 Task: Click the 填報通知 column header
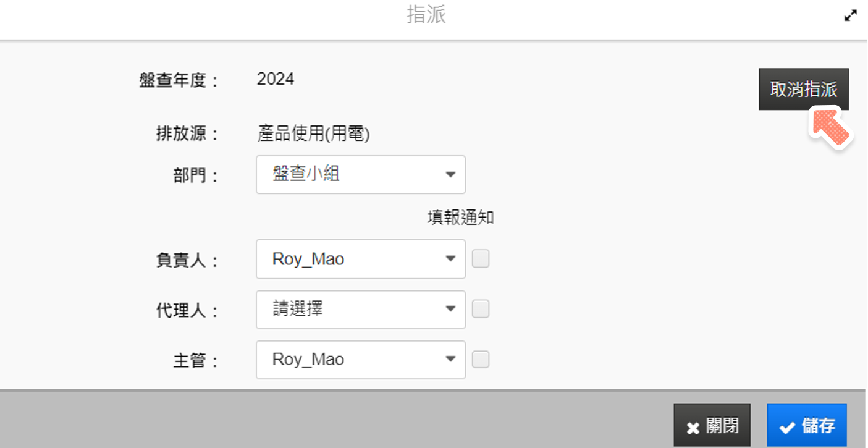[460, 218]
